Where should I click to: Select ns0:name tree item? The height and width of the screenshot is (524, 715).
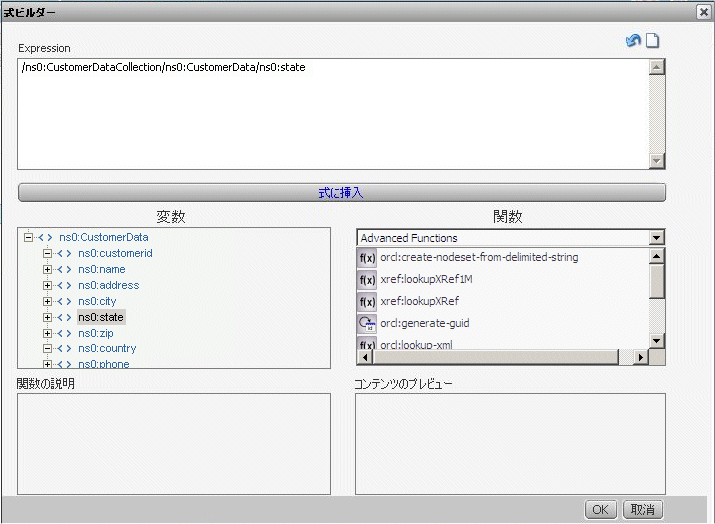[101, 269]
